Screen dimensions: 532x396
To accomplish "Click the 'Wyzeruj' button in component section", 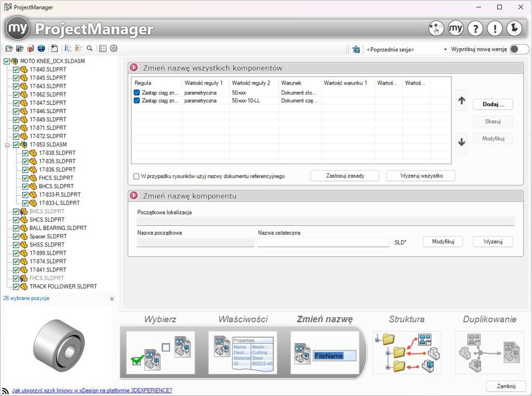I will pyautogui.click(x=493, y=241).
